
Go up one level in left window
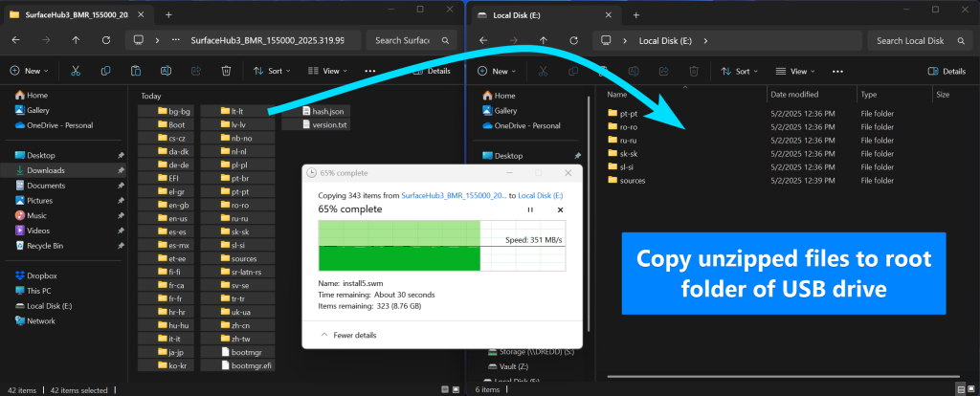[76, 40]
